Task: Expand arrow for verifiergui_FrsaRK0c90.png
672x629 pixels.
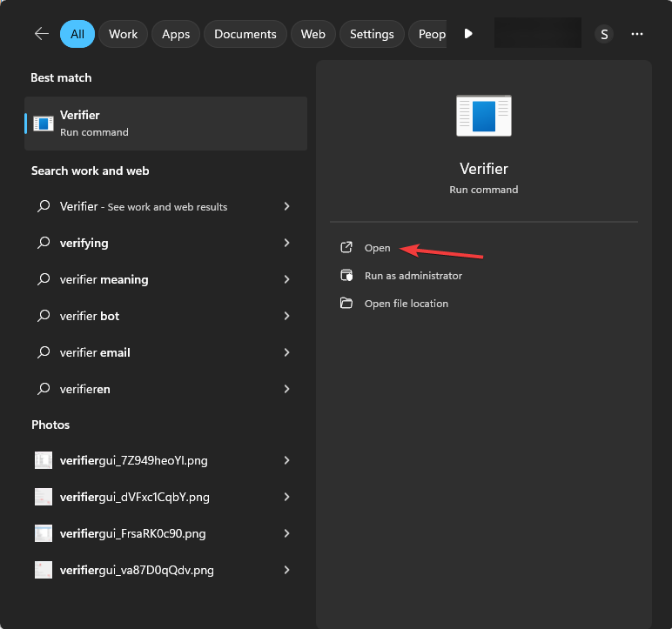Action: pyautogui.click(x=286, y=533)
